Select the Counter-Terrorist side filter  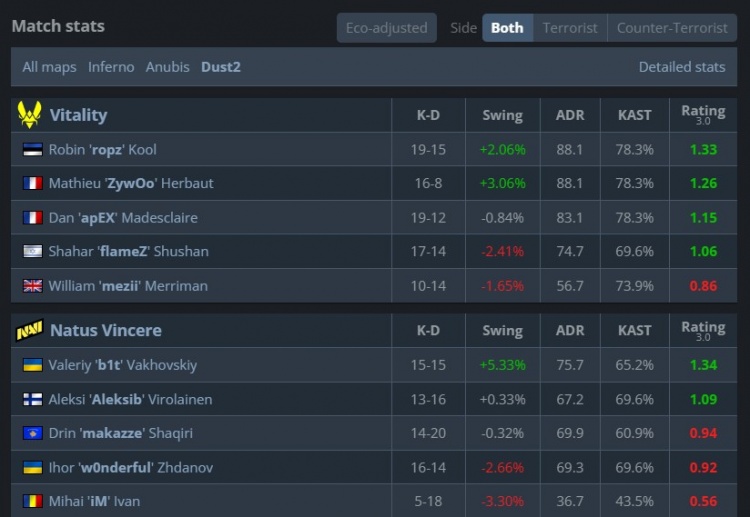pos(672,28)
